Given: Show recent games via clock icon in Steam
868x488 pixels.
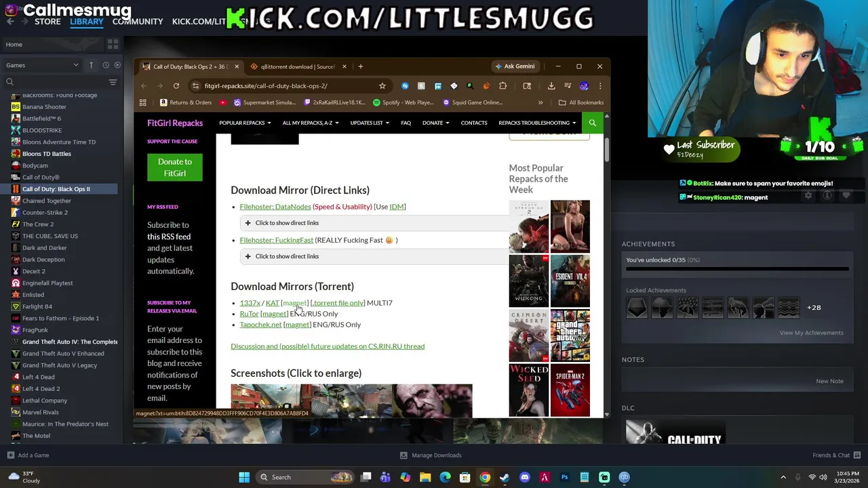Looking at the screenshot, I should pyautogui.click(x=106, y=65).
